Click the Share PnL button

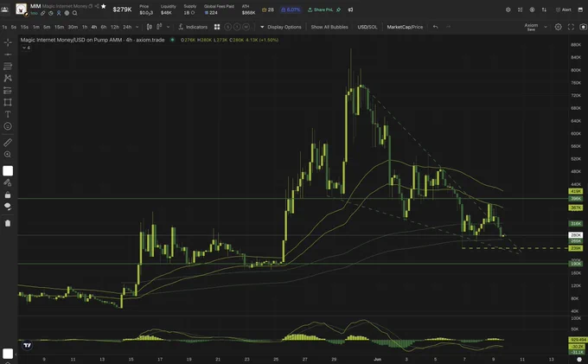[320, 10]
